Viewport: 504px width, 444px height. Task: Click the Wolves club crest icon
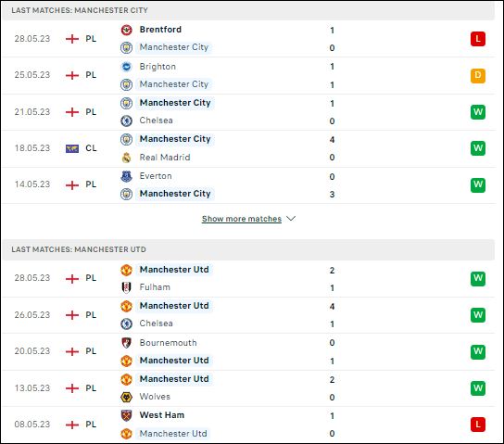click(x=126, y=397)
